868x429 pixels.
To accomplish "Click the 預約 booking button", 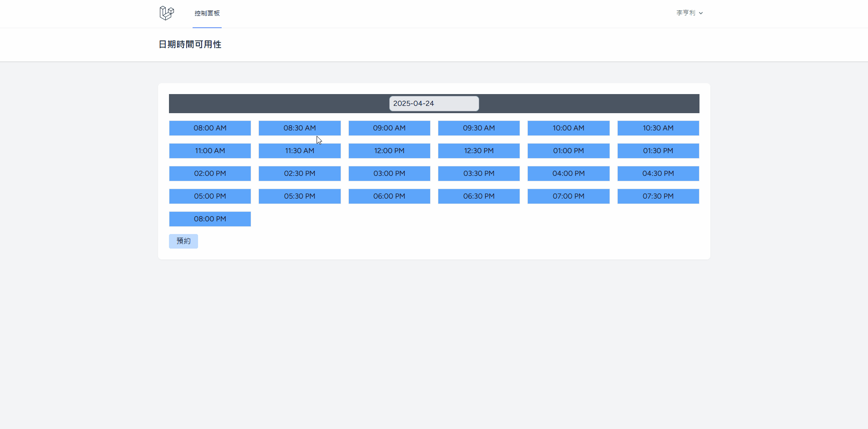I will tap(184, 241).
